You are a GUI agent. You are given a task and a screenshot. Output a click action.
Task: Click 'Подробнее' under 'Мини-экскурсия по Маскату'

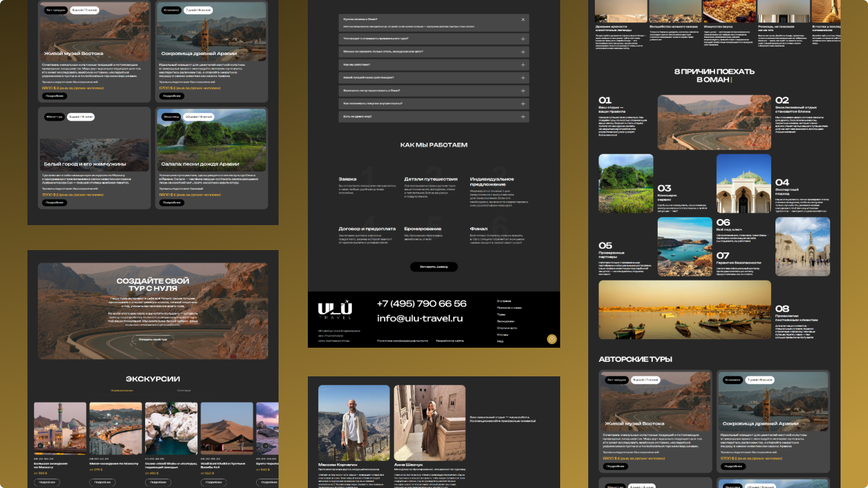102,482
